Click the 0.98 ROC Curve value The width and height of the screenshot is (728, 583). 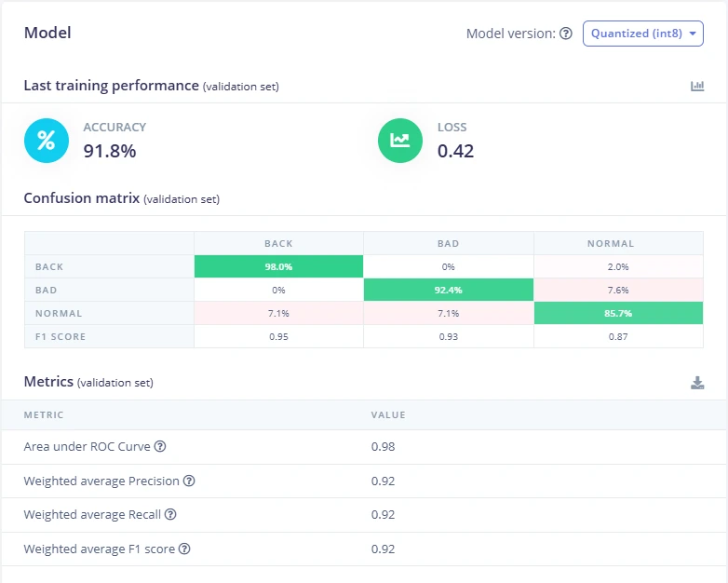pyautogui.click(x=383, y=446)
